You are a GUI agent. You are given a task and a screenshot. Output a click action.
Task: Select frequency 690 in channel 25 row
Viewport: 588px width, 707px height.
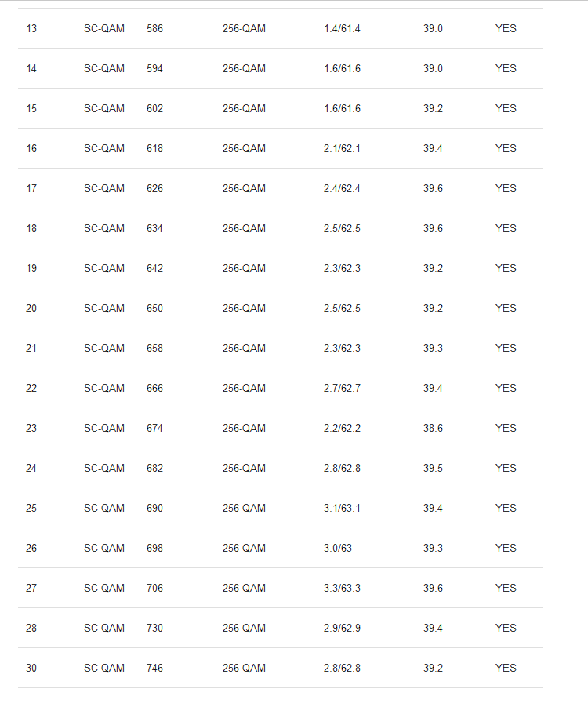[x=154, y=508]
